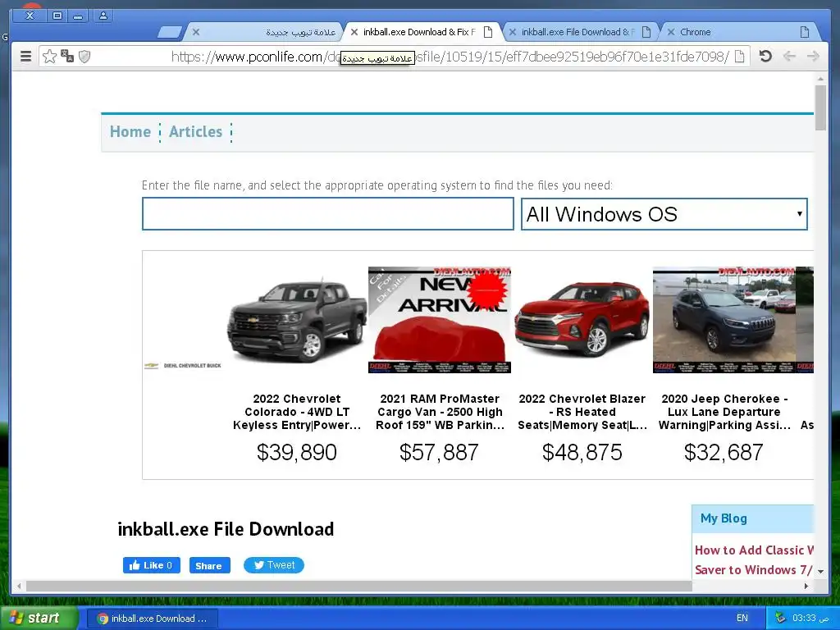This screenshot has height=630, width=840.
Task: Click the 2020 Jeep Cherokee ad title
Action: click(x=724, y=412)
